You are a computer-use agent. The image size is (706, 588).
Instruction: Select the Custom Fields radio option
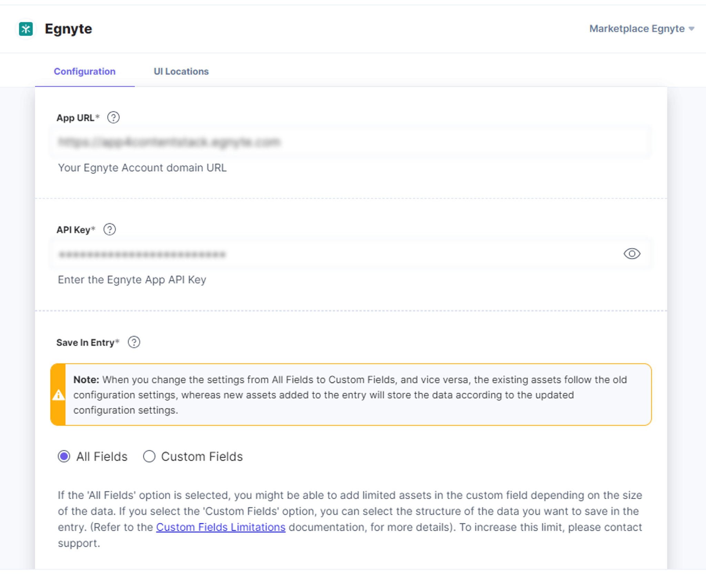(149, 456)
